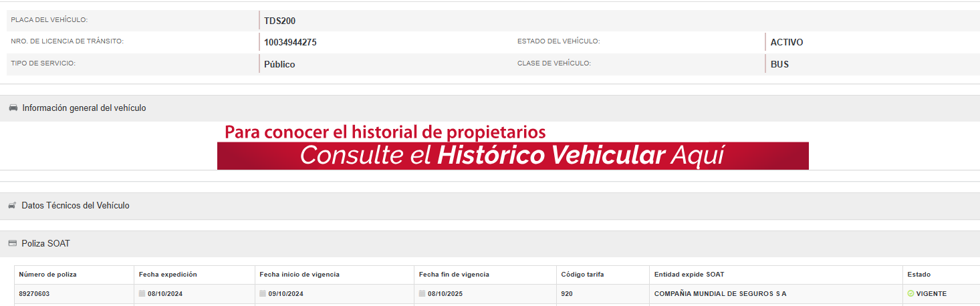This screenshot has height=306, width=980.
Task: Click the COMPAÑIA MUNDIAL DE SEGUROS cell
Action: [x=720, y=294]
